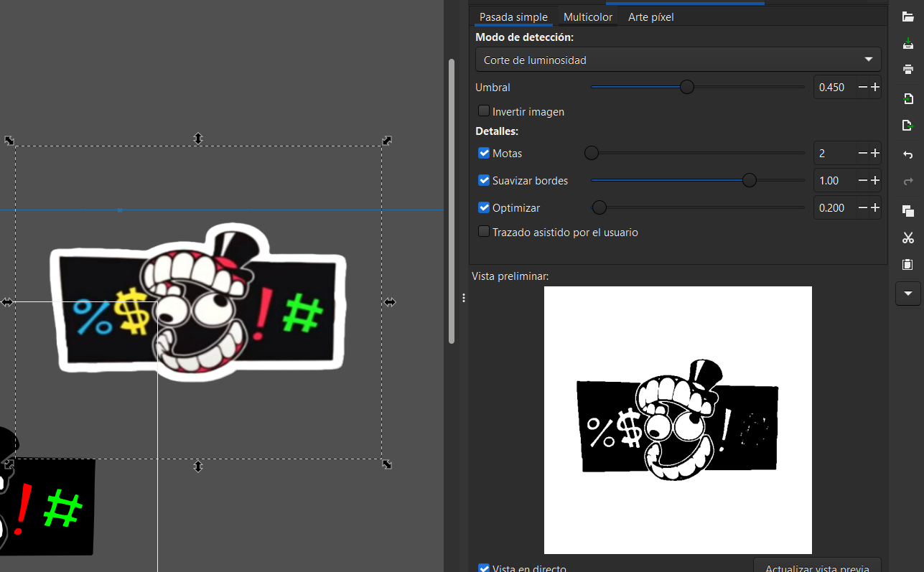
Task: Click the canvas vertical scrollbar
Action: (x=452, y=201)
